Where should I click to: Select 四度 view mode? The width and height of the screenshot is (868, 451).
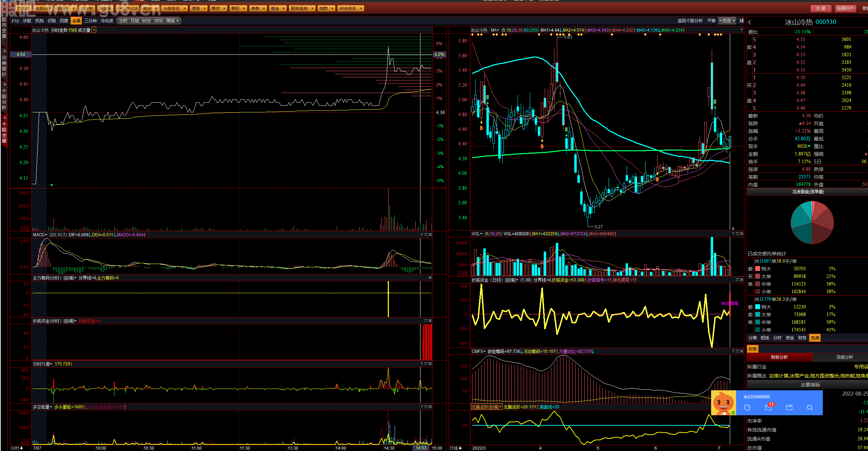click(x=64, y=21)
